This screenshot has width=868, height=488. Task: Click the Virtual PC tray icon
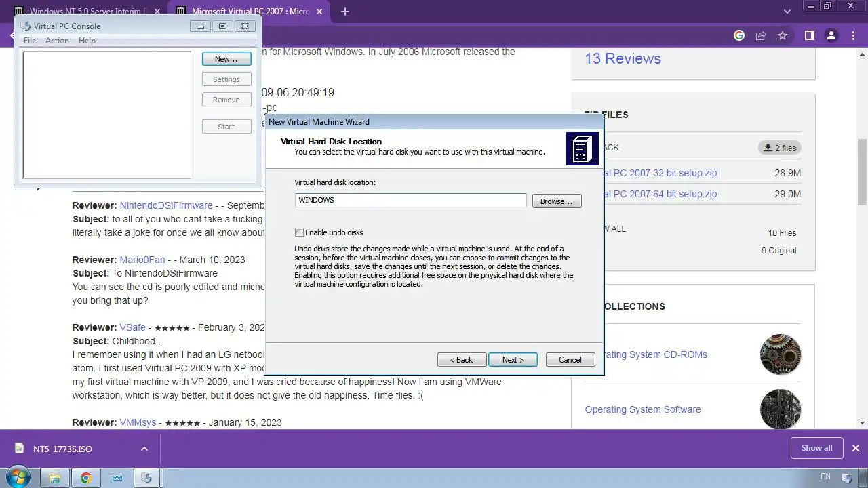[847, 479]
